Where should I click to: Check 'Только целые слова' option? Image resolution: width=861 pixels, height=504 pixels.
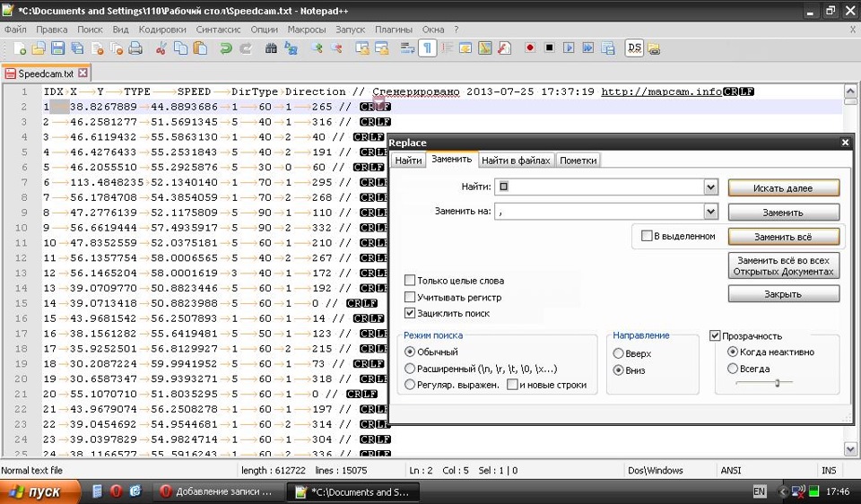410,281
